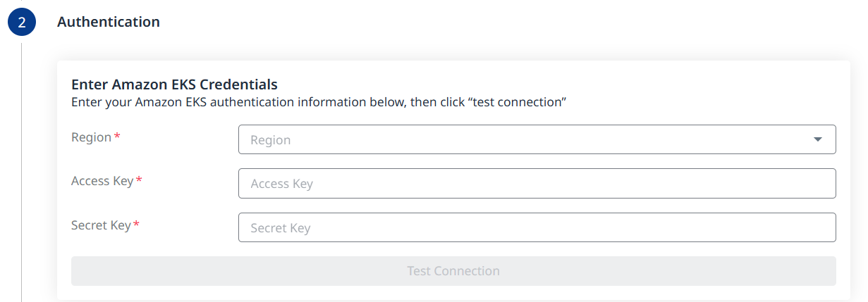The width and height of the screenshot is (868, 302).
Task: Click the Enter Amazon EKS Credentials title
Action: 174,84
